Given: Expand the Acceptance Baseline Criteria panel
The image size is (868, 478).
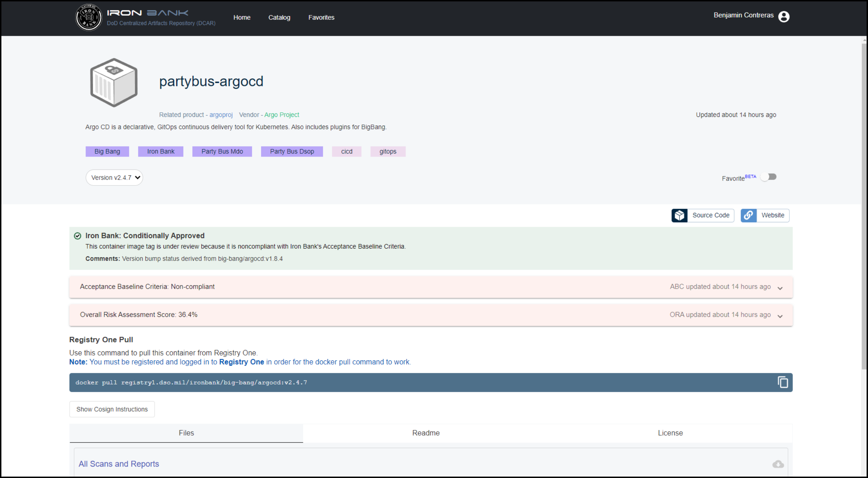Looking at the screenshot, I should click(431, 287).
